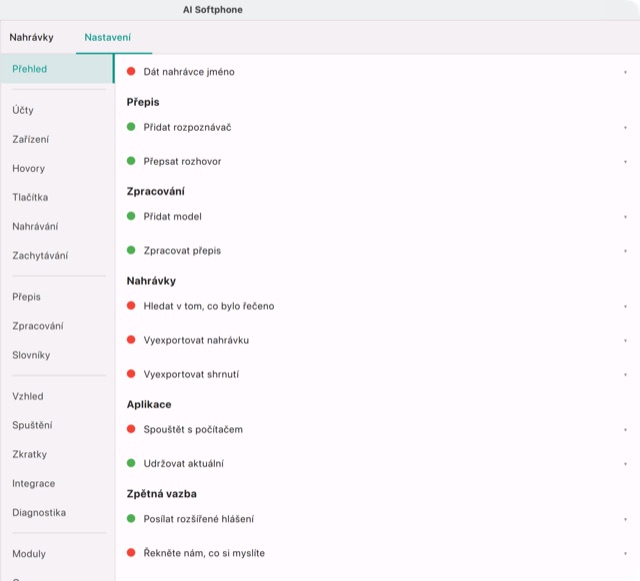The height and width of the screenshot is (581, 640).
Task: Click the 'Udržovat aktuální' label
Action: tap(184, 464)
